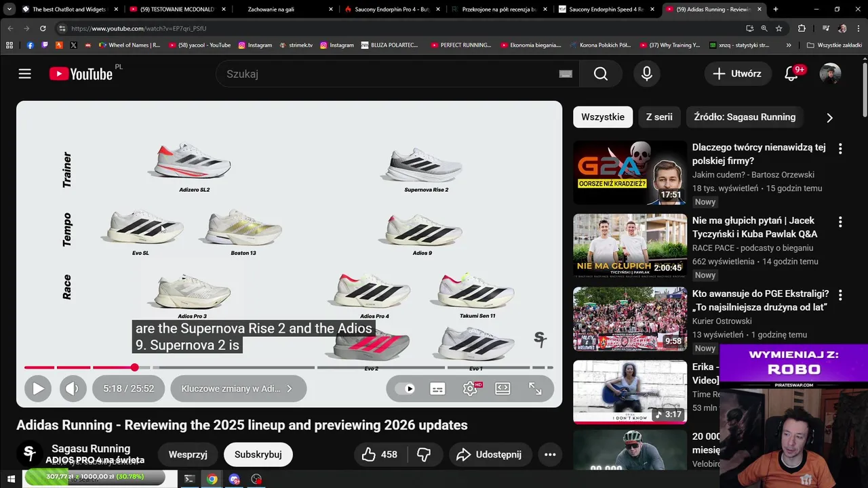868x488 pixels.
Task: Bookmark this page with the star
Action: pyautogui.click(x=779, y=28)
